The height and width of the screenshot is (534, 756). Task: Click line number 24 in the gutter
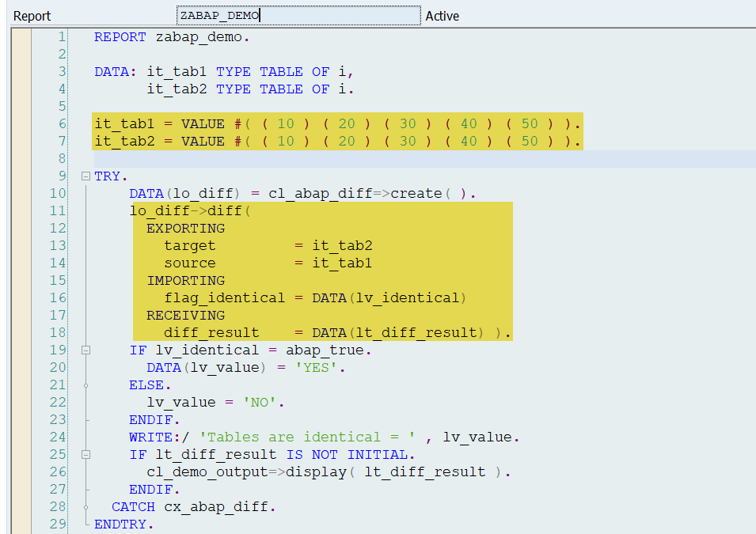click(58, 437)
